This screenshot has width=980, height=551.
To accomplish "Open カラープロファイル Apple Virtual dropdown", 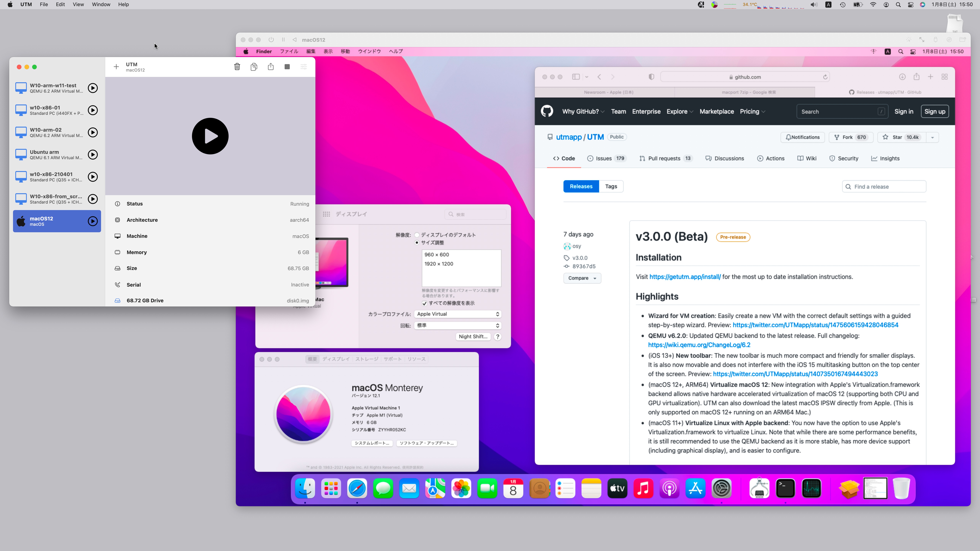I will point(458,314).
